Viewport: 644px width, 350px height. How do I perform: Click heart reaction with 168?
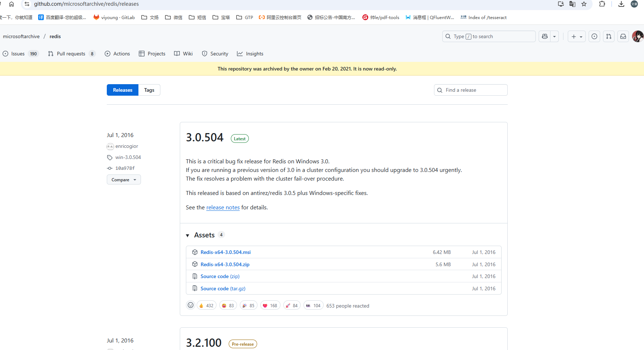pyautogui.click(x=270, y=305)
